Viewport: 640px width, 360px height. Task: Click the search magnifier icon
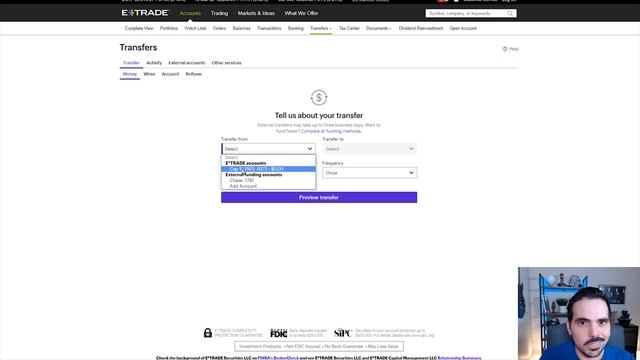point(510,13)
